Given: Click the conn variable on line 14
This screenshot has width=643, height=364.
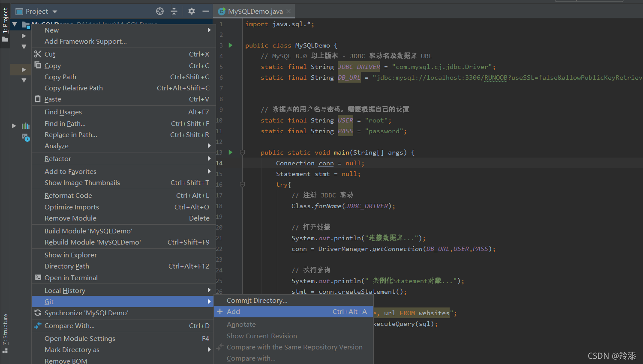Looking at the screenshot, I should [326, 163].
